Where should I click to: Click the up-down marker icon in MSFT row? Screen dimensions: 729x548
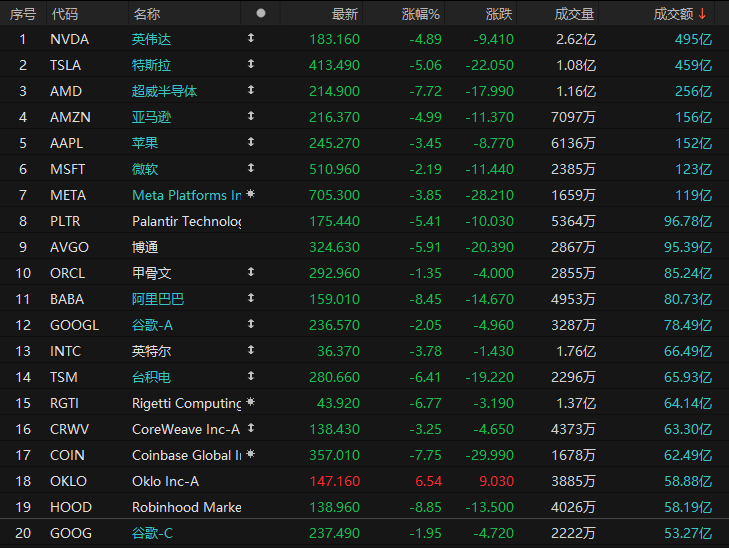point(251,168)
